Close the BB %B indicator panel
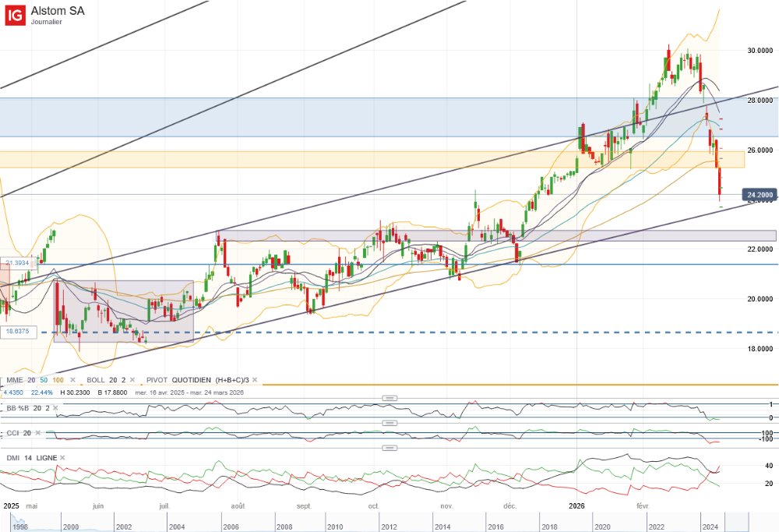779x532 pixels. coord(55,408)
